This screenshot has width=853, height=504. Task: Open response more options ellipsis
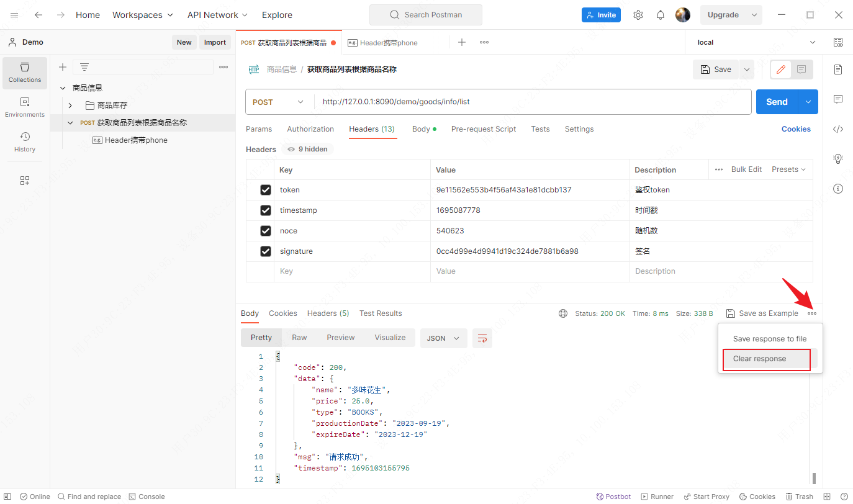pyautogui.click(x=812, y=313)
